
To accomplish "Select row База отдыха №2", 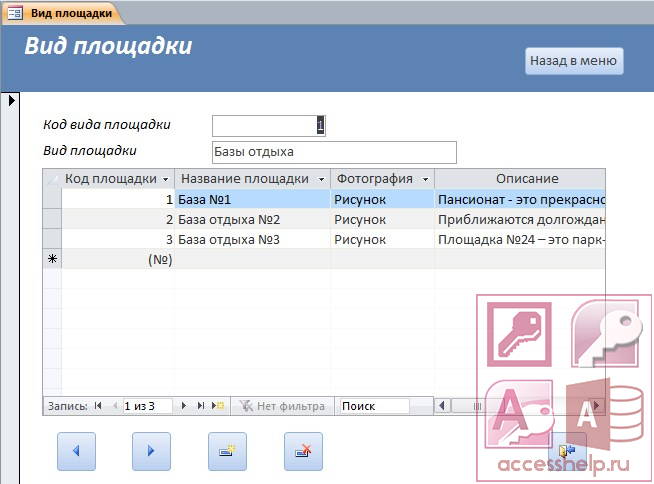I will click(324, 219).
